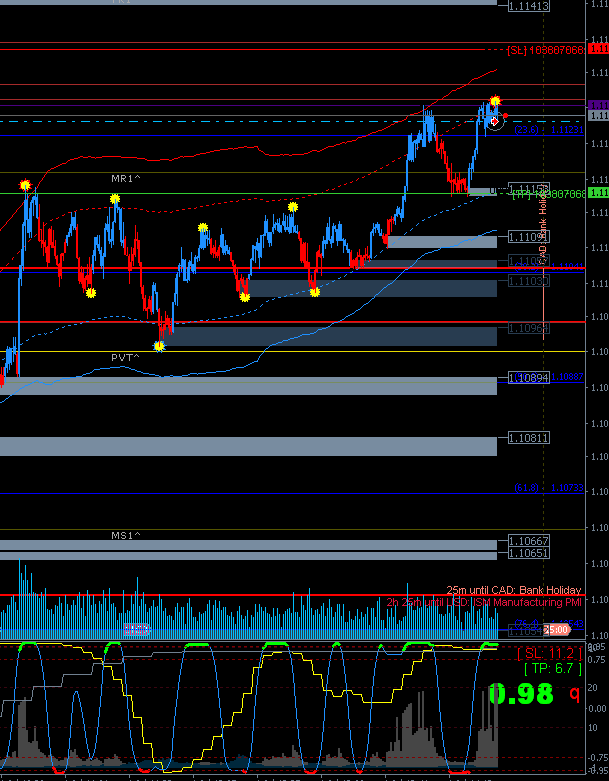Select the blue 1.10887 level label
Image resolution: width=609 pixels, height=781 pixels.
click(x=568, y=377)
